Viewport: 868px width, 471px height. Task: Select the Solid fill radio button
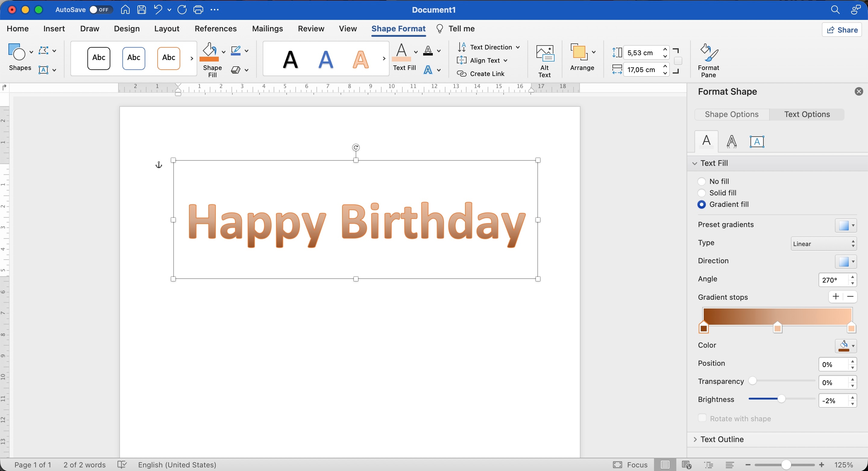click(x=701, y=193)
